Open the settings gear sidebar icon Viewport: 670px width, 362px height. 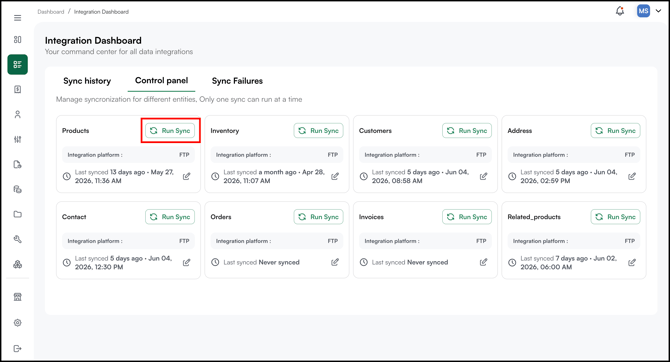18,323
